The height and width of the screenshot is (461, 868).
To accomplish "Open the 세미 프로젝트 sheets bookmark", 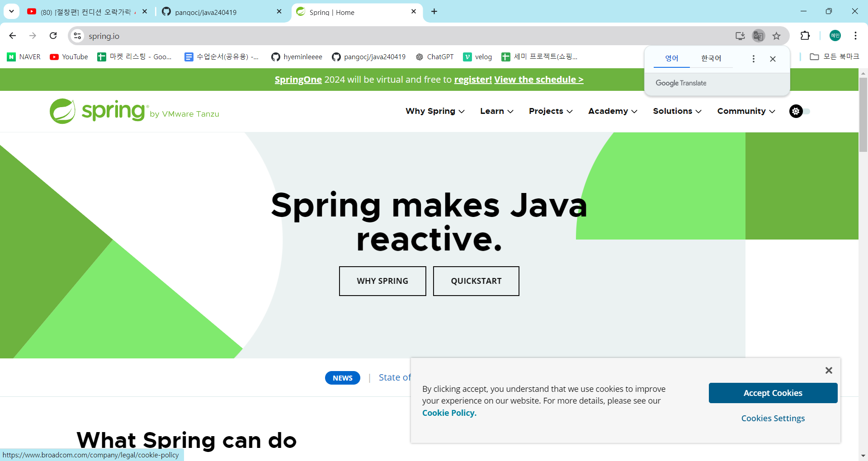I will (539, 56).
